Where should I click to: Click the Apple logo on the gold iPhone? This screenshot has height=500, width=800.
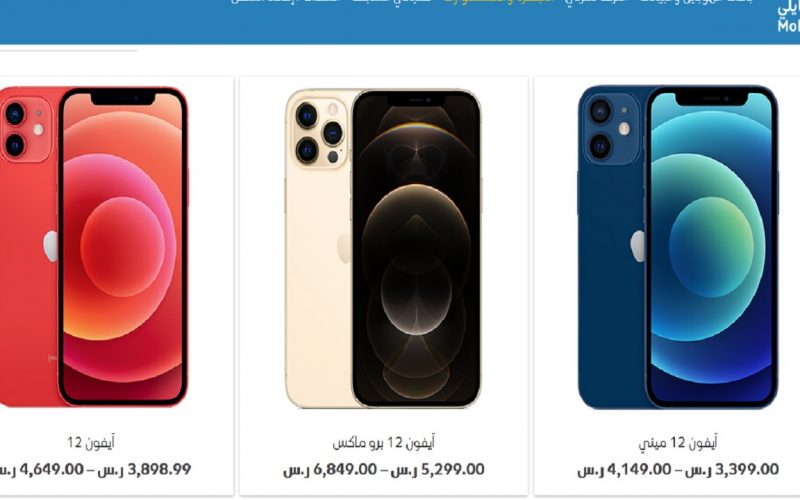(344, 248)
